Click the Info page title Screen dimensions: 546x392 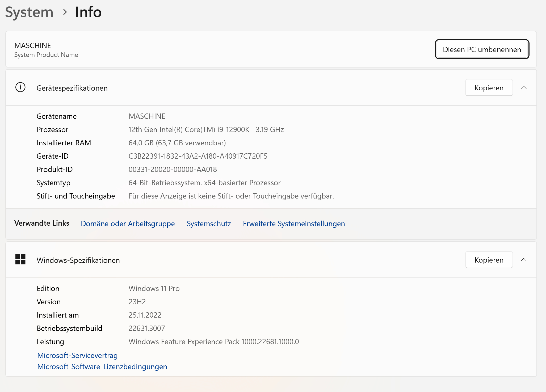click(x=88, y=12)
